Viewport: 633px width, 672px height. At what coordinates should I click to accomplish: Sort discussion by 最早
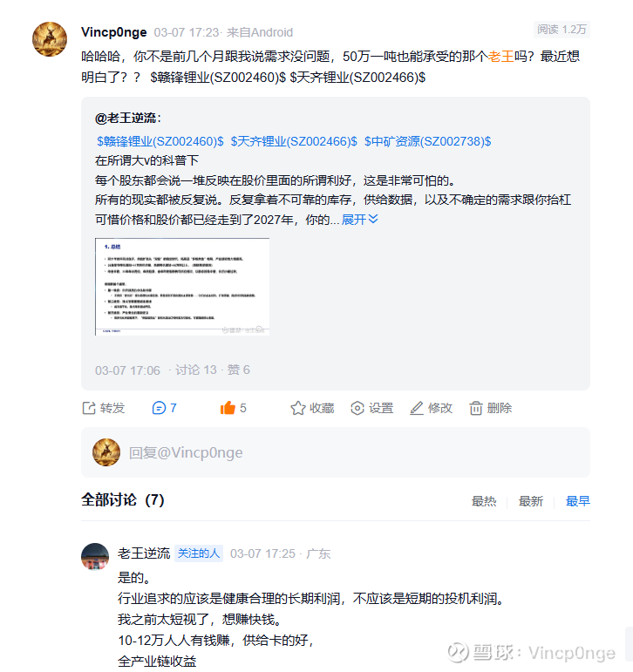(x=578, y=501)
